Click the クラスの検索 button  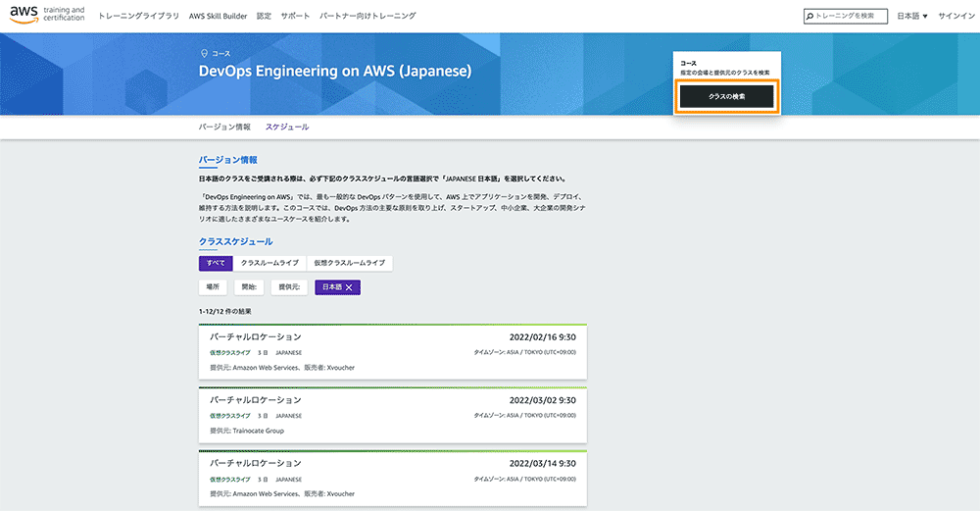click(727, 97)
